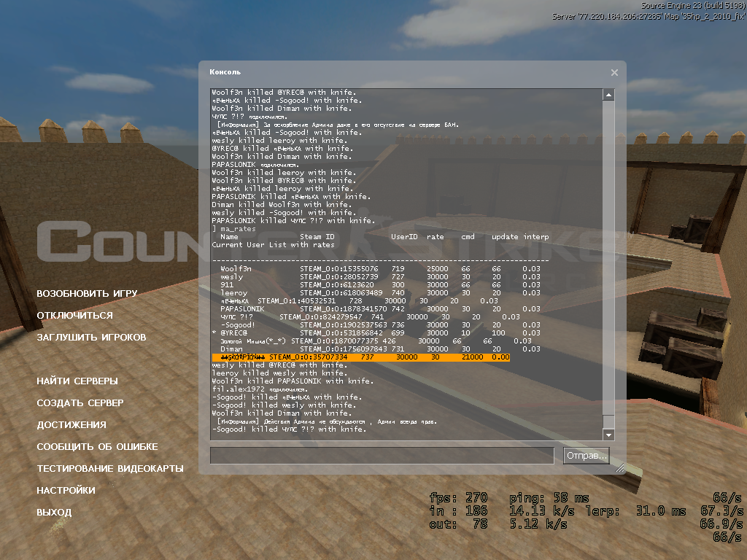
Task: Select ВОЗОБНОВИТЬ ИГРУ menu item
Action: [88, 293]
